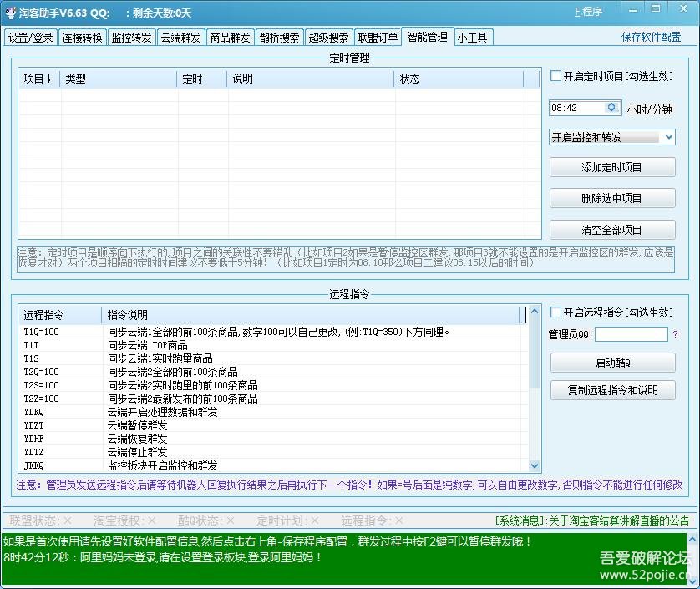Screen dimensions: 700x589
Task: Click the 删除选中项目 button
Action: pos(612,198)
